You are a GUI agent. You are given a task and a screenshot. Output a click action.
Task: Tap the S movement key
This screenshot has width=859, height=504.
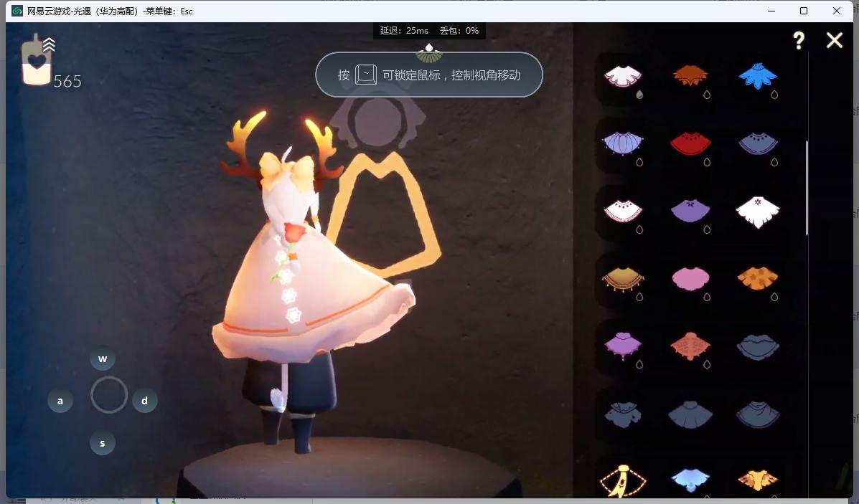(103, 443)
